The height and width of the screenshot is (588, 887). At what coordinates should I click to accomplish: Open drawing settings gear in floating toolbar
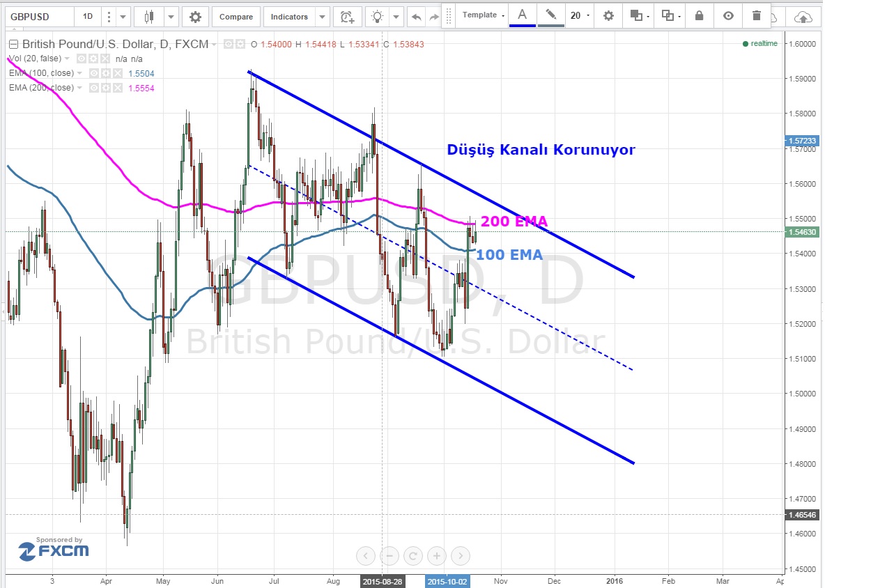pos(608,15)
